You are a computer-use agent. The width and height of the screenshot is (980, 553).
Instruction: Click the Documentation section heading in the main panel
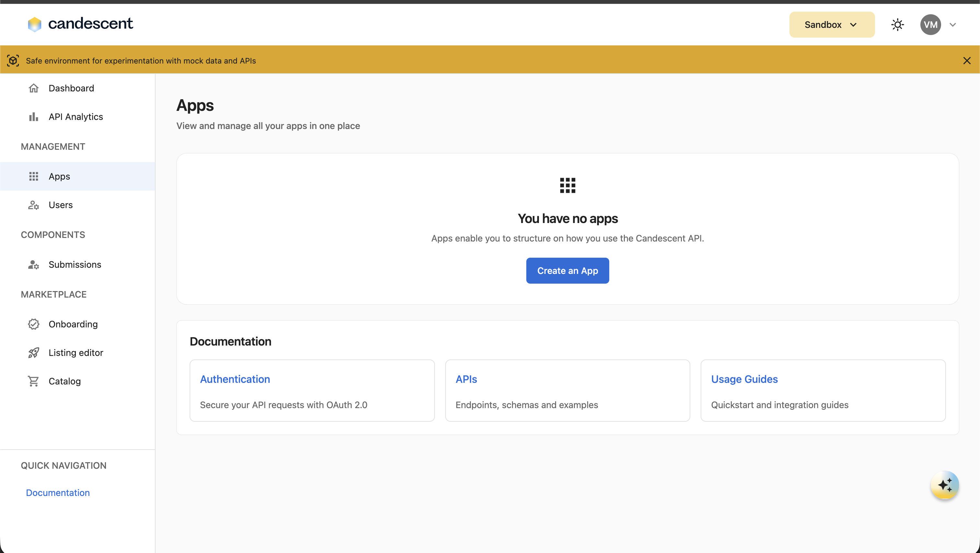230,341
